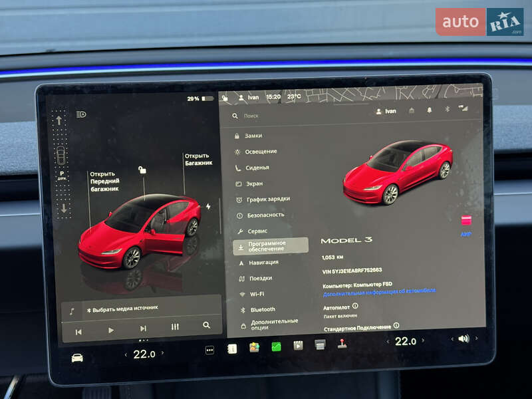
Task: Open the notifications bell icon
Action: tap(429, 110)
